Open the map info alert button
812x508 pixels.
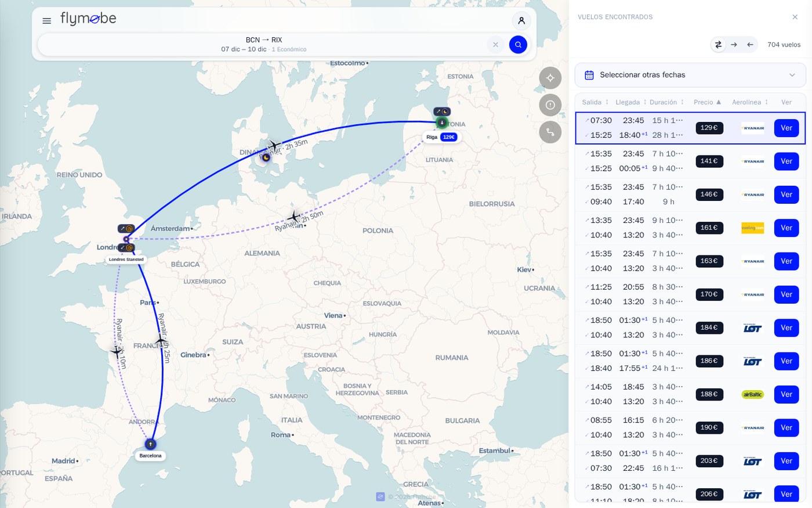point(550,105)
